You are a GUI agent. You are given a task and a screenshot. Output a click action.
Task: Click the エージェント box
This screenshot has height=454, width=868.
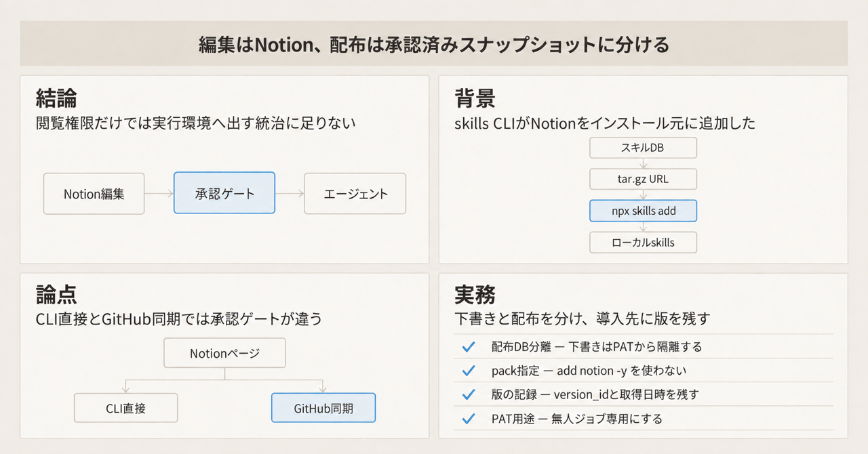(x=355, y=194)
